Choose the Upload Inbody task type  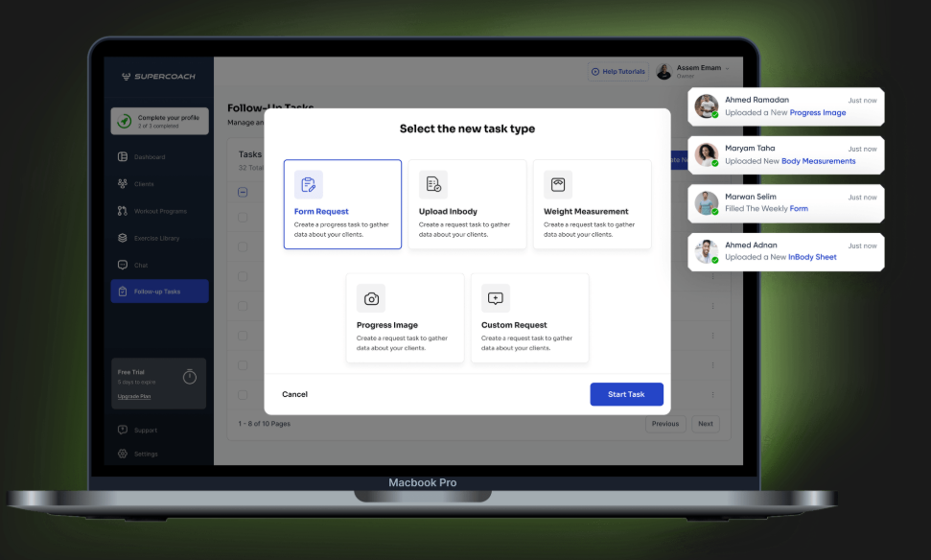tap(467, 204)
